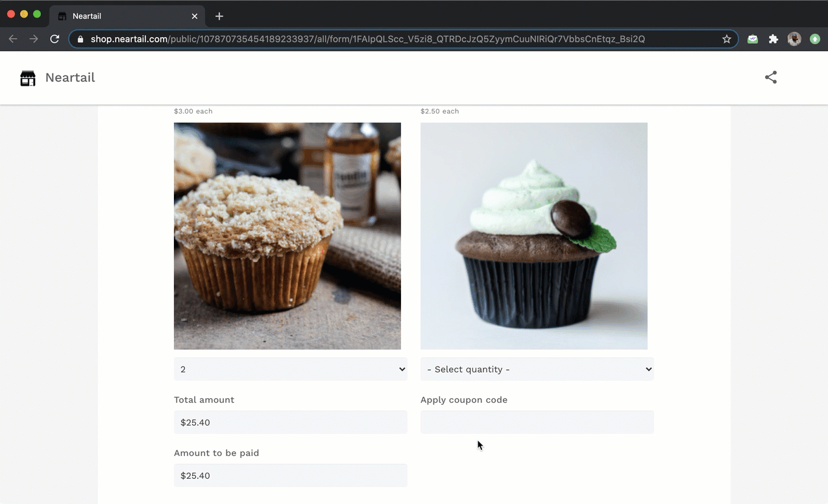The height and width of the screenshot is (504, 828).
Task: Reload the page using the refresh icon
Action: coord(55,39)
